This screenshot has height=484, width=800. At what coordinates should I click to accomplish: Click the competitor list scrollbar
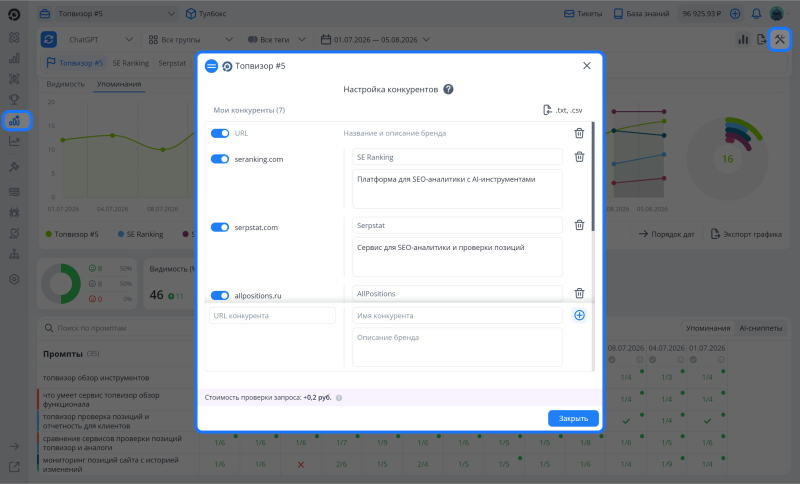coord(592,176)
